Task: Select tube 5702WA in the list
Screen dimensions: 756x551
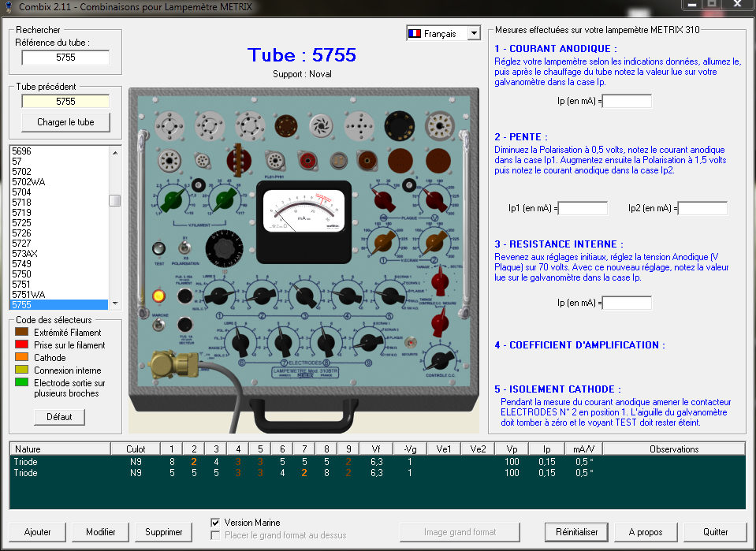Action: click(59, 182)
